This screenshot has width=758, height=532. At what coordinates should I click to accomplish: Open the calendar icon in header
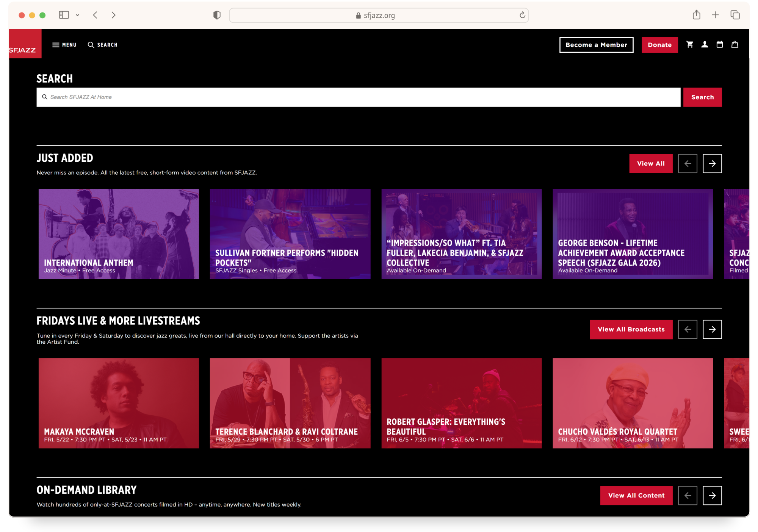[x=720, y=44]
